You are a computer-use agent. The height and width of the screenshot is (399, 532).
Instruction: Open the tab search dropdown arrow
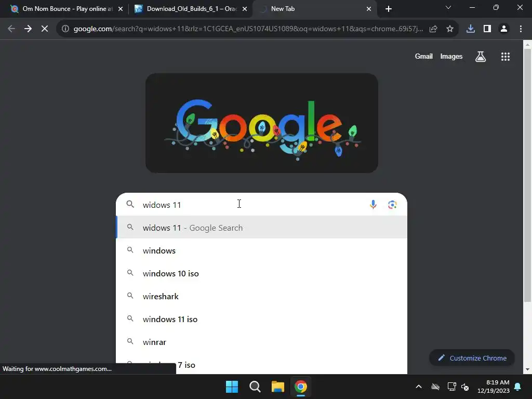(448, 7)
